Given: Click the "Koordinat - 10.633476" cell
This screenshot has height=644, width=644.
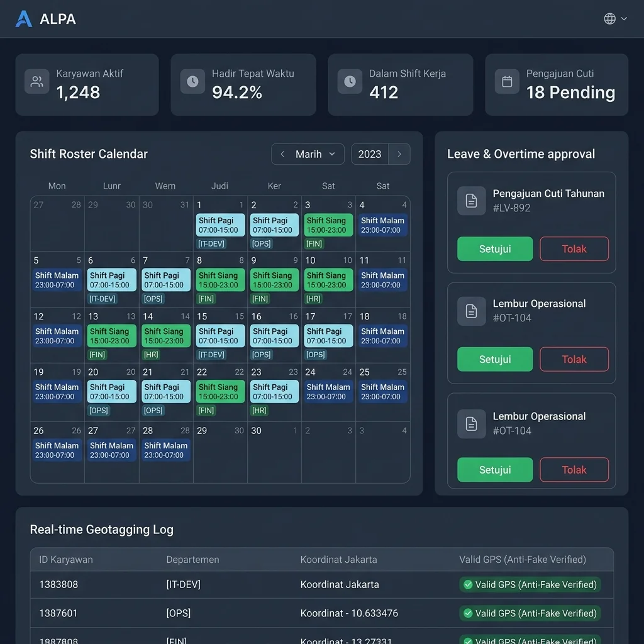Looking at the screenshot, I should (x=349, y=613).
